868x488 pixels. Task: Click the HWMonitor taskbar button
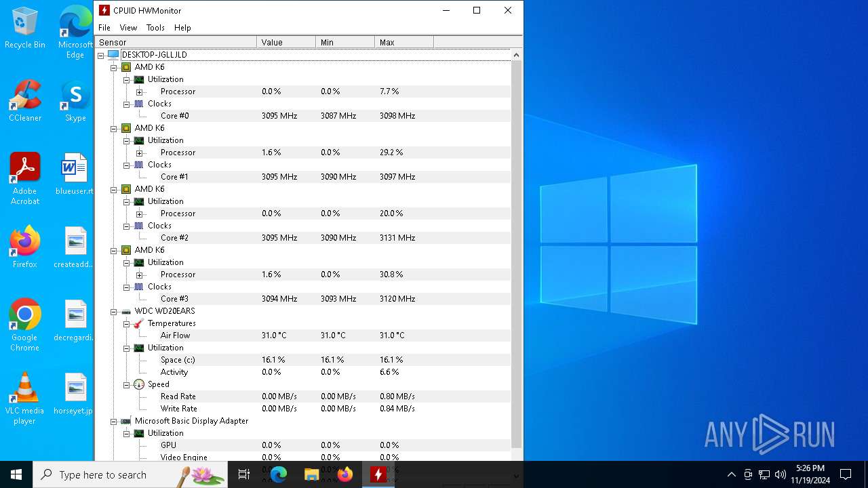click(378, 474)
